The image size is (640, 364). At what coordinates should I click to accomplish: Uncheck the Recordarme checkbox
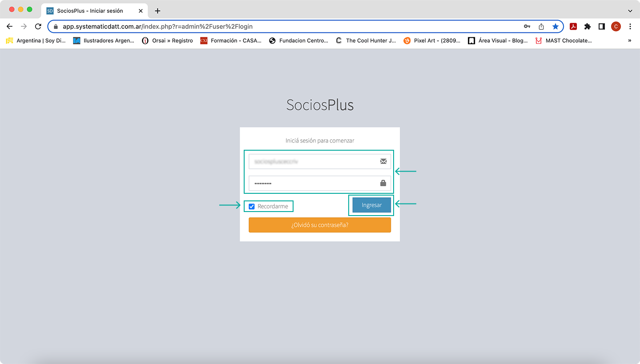point(252,206)
